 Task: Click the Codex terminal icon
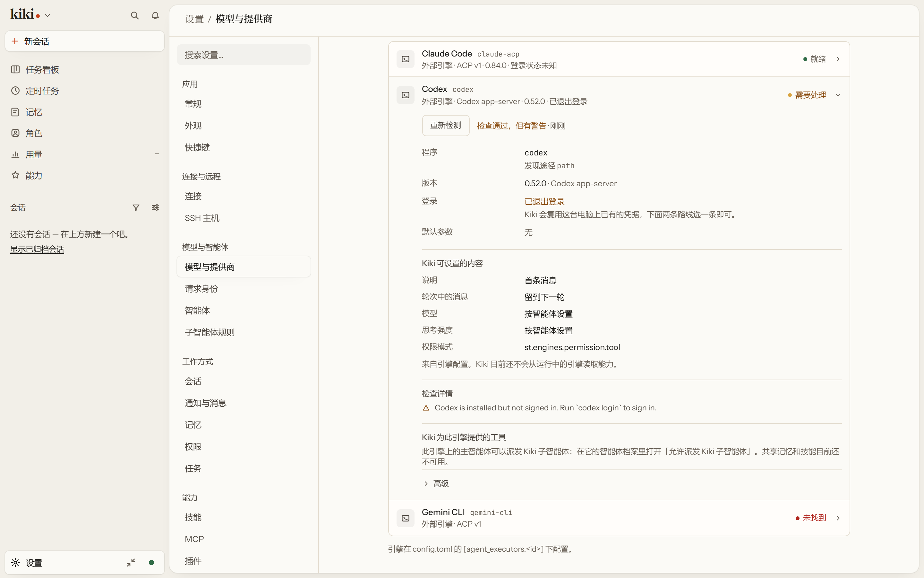click(x=406, y=95)
